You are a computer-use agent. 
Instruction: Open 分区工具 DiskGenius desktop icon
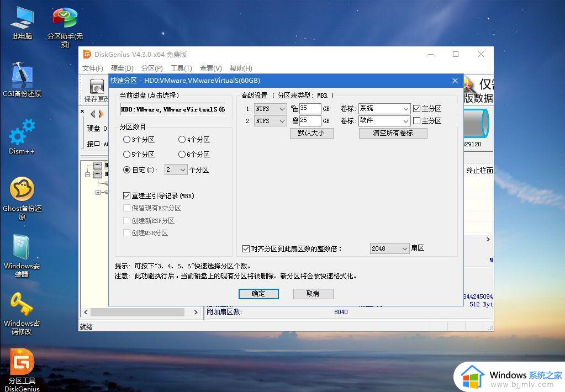point(22,370)
